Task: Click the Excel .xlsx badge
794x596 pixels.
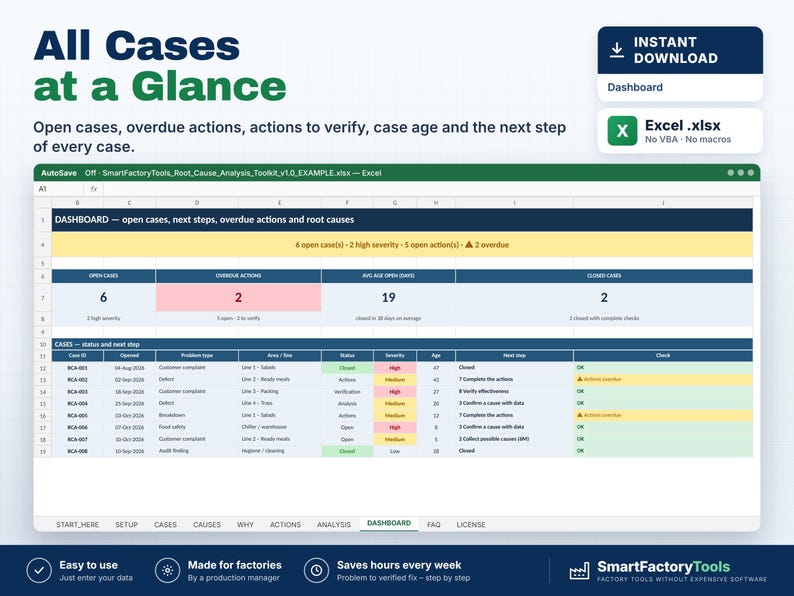Action: 680,131
